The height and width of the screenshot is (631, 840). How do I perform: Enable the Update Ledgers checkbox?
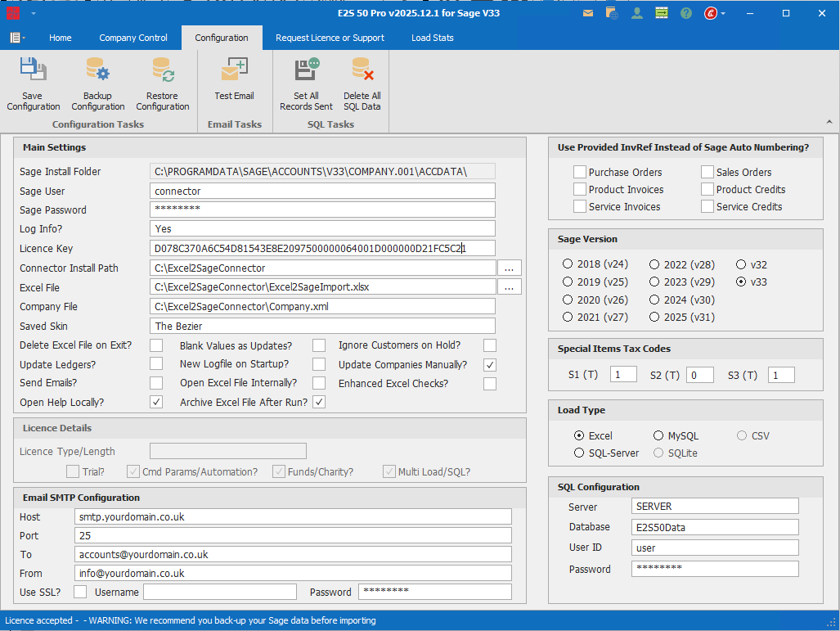pyautogui.click(x=156, y=364)
